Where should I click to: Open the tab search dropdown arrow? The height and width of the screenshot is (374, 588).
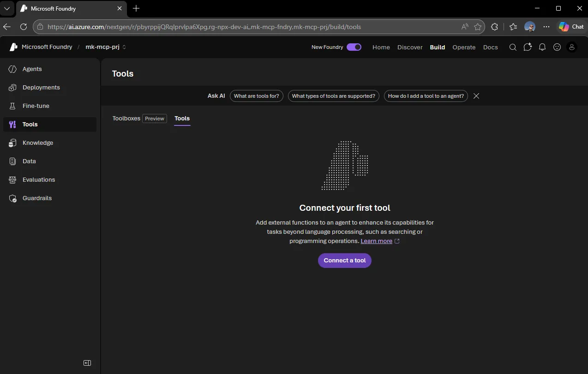(x=7, y=8)
